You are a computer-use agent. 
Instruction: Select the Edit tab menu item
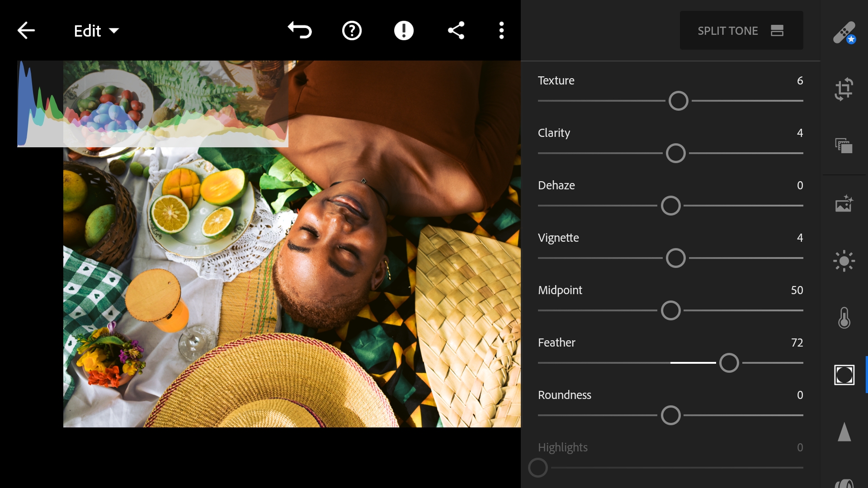pos(92,30)
